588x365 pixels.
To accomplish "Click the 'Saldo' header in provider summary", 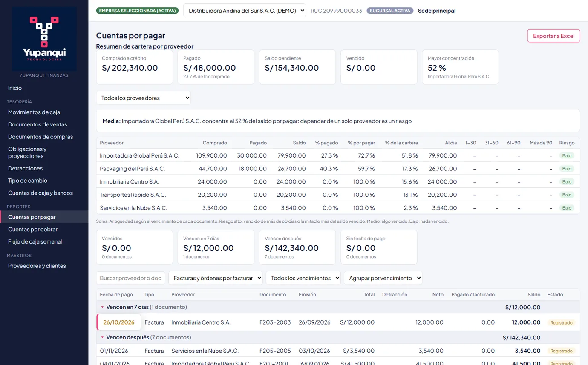I will click(299, 143).
